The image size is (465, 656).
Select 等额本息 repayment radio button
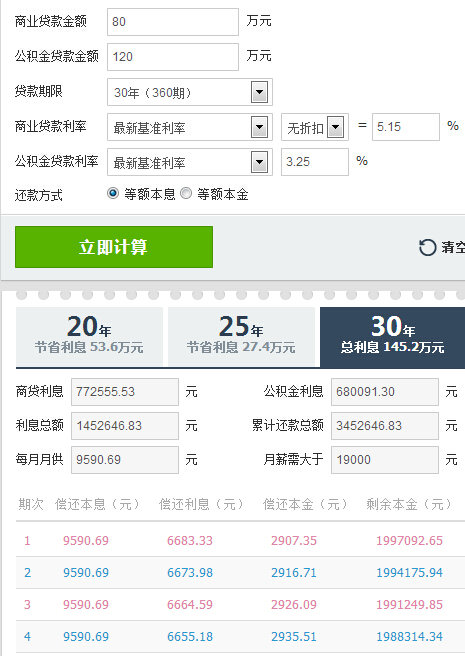[113, 193]
